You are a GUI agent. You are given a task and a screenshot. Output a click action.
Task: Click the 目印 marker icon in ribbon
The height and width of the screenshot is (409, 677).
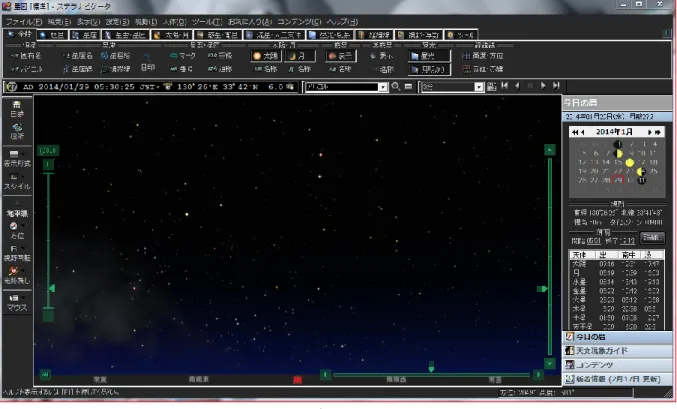[148, 63]
